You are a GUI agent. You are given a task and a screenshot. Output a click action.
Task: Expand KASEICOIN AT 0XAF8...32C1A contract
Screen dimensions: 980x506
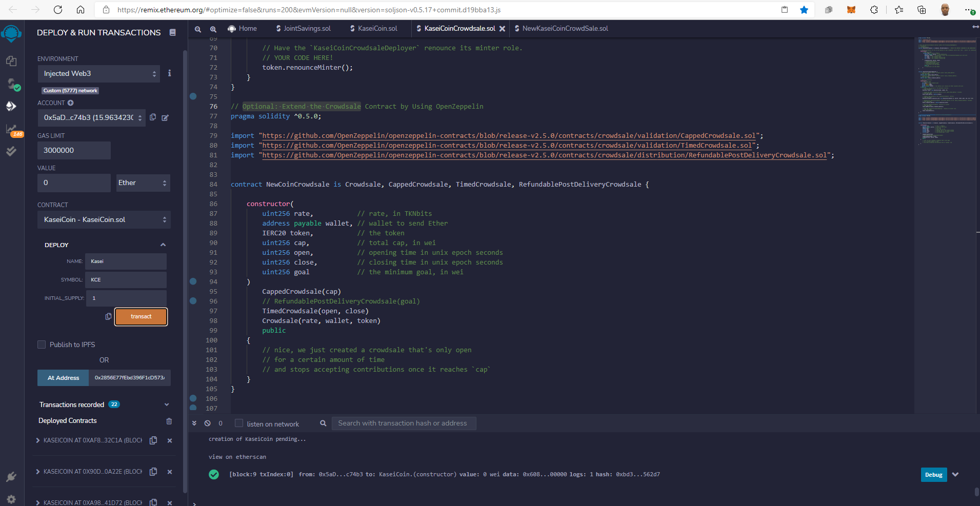[x=38, y=440]
